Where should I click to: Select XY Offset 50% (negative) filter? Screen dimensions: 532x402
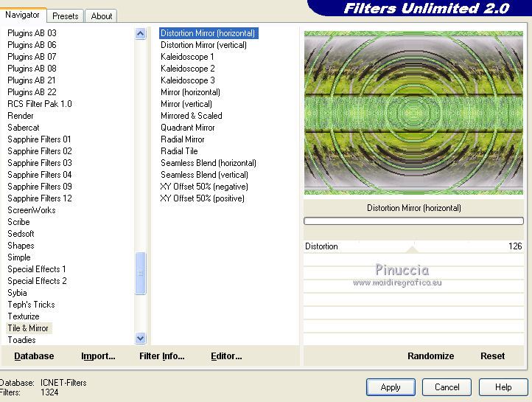(x=204, y=187)
